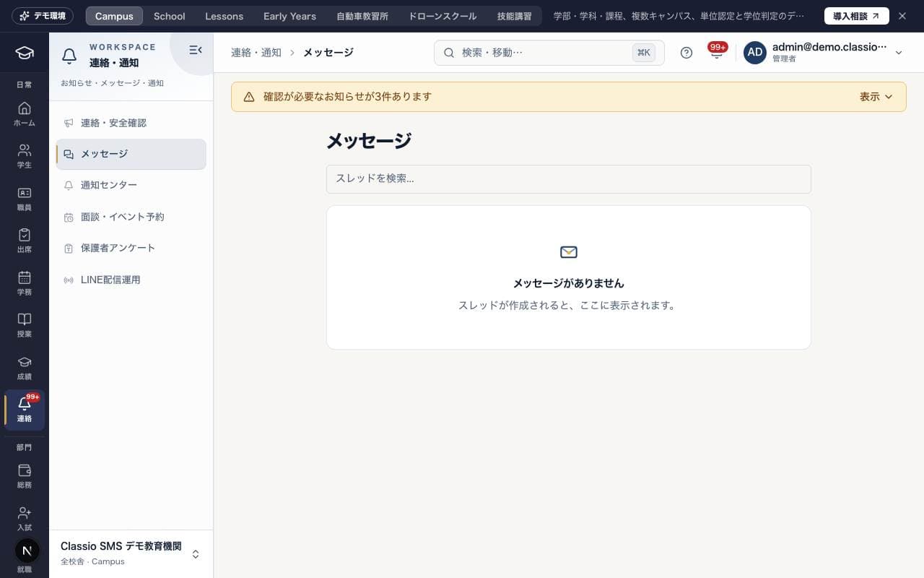The image size is (924, 578).
Task: Focus the スレッドを検索 field
Action: pyautogui.click(x=568, y=178)
